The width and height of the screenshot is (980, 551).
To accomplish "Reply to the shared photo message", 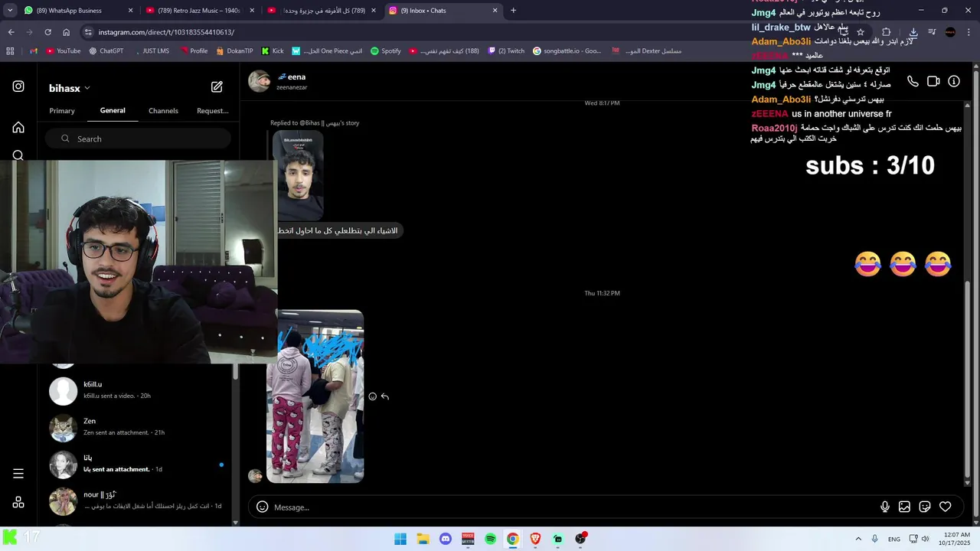I will [x=385, y=396].
